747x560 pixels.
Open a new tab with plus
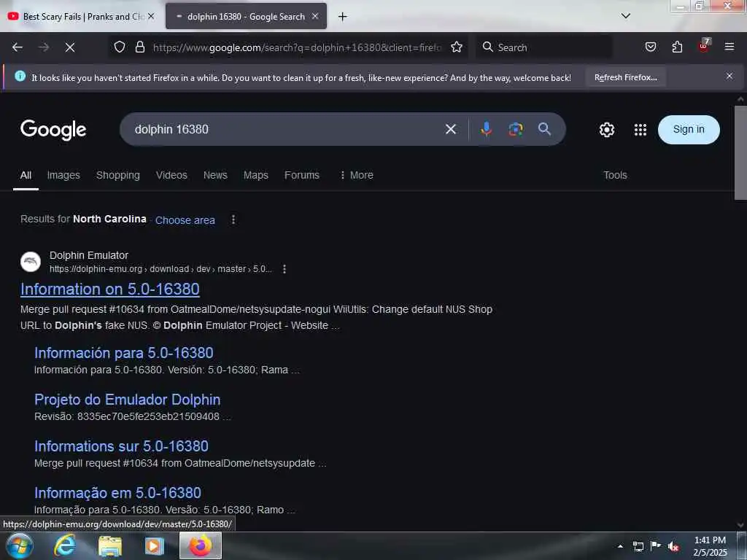pos(342,17)
